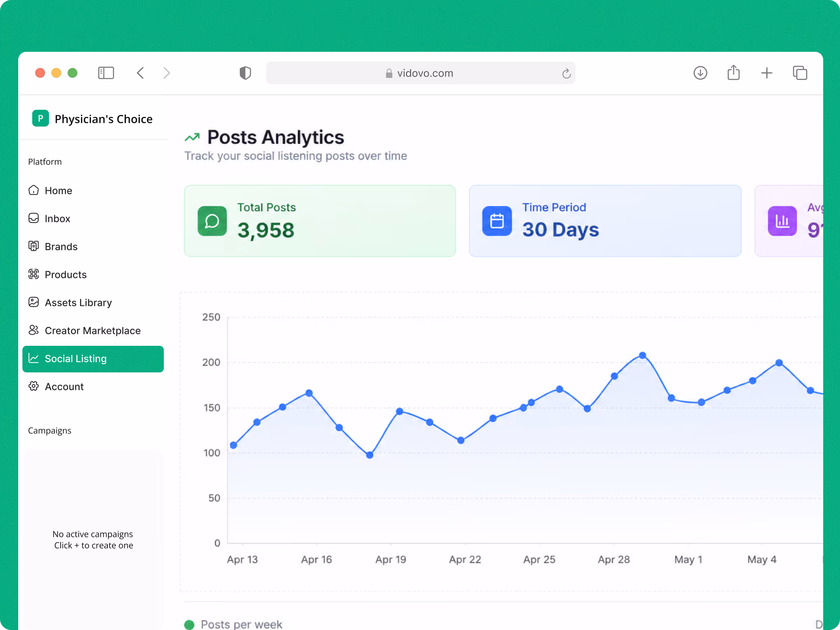The width and height of the screenshot is (840, 630).
Task: Click the Campaigns section label
Action: click(50, 430)
